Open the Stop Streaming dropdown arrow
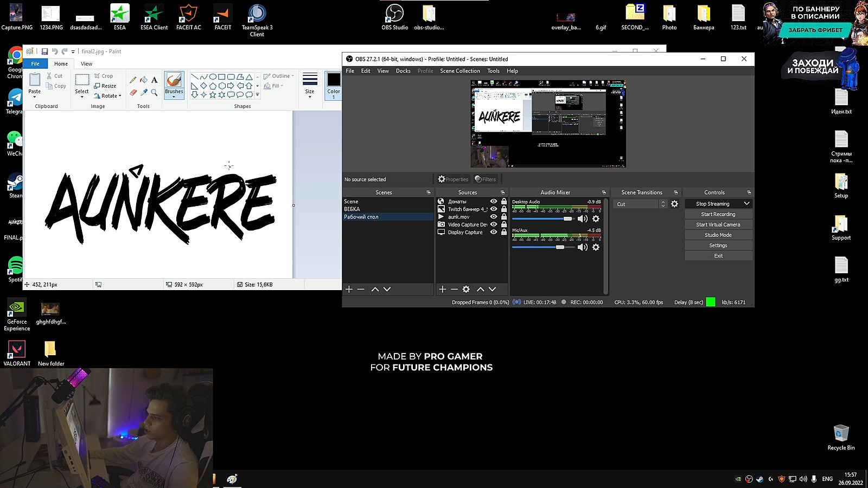 (746, 204)
